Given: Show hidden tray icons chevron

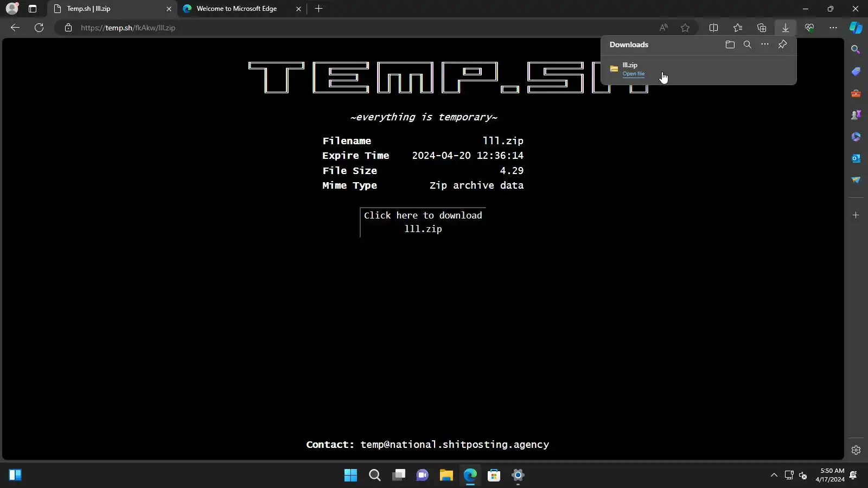Looking at the screenshot, I should [x=774, y=476].
